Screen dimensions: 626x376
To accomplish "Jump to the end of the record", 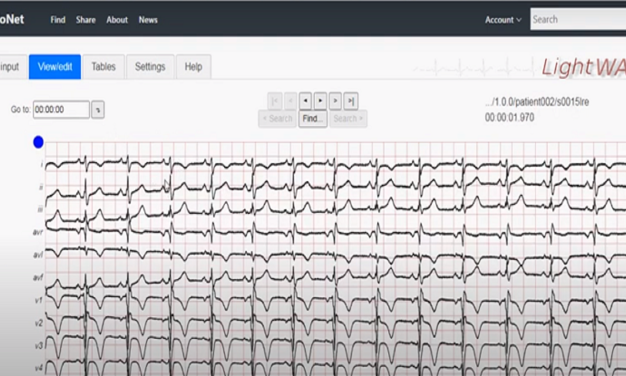I will (351, 101).
